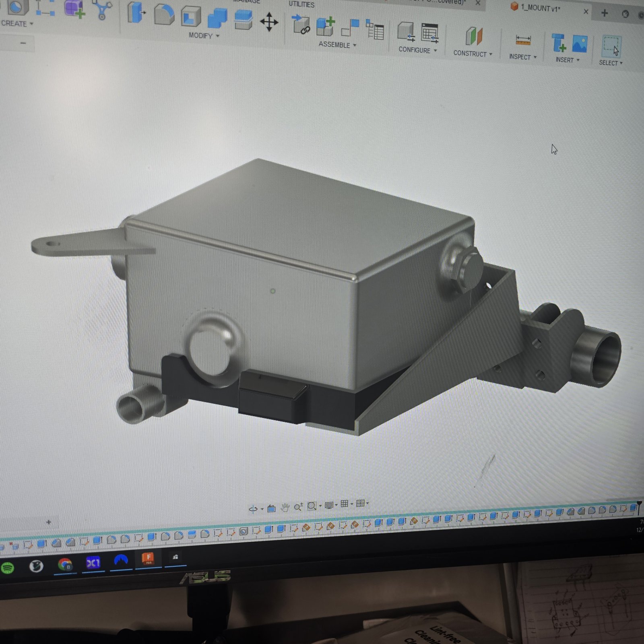Add a new design tab with plus
644x644 pixels.
(x=604, y=13)
